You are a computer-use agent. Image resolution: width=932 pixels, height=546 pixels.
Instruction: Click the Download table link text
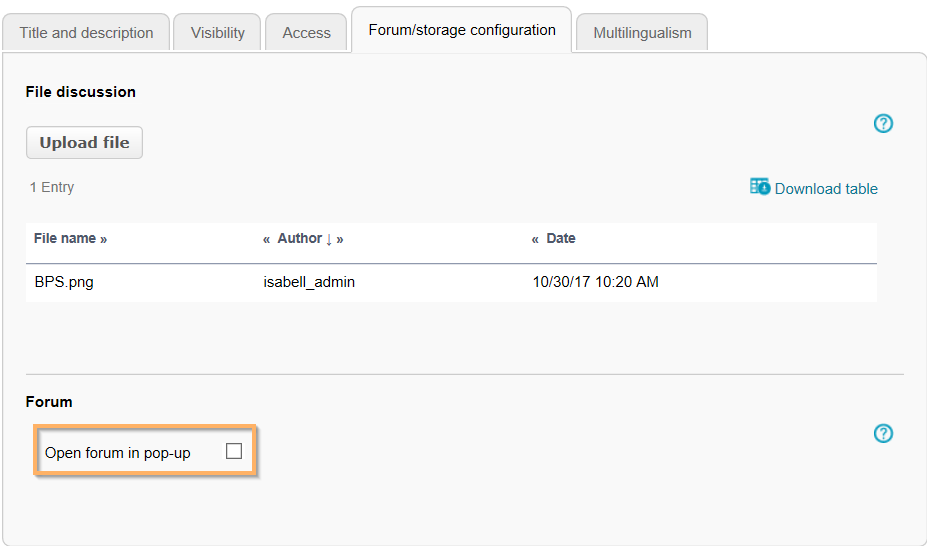[826, 189]
